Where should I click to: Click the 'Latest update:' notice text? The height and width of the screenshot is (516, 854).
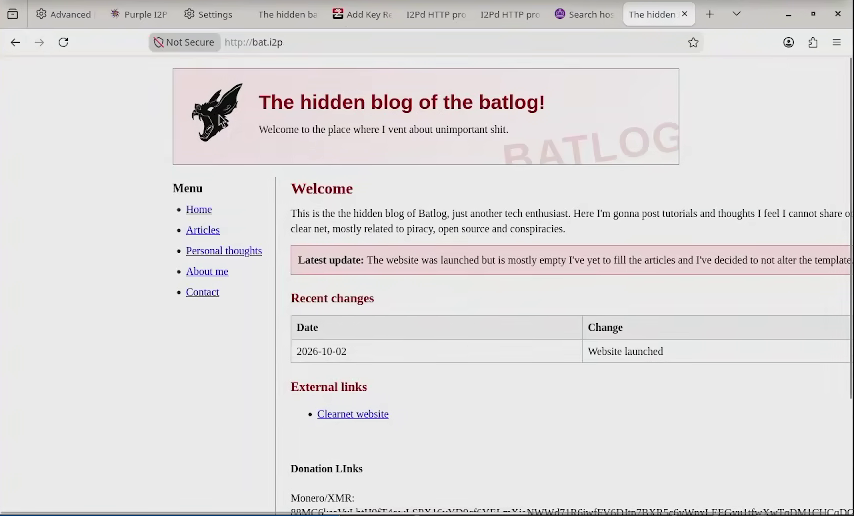(x=331, y=260)
